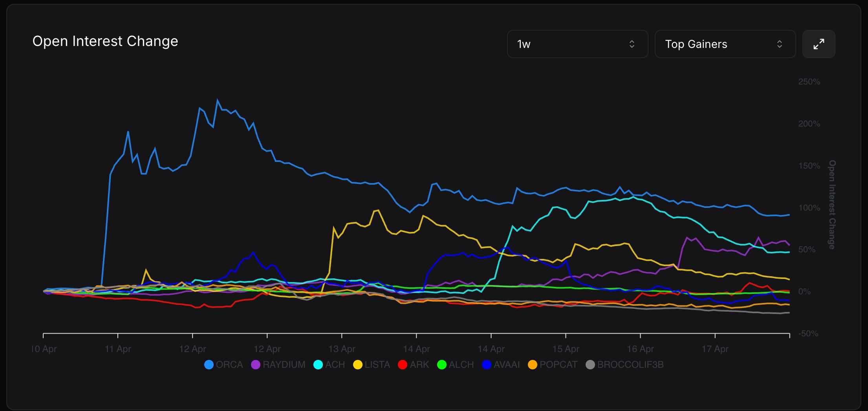Open the Top Gainers dropdown
The image size is (868, 411).
[x=725, y=44]
